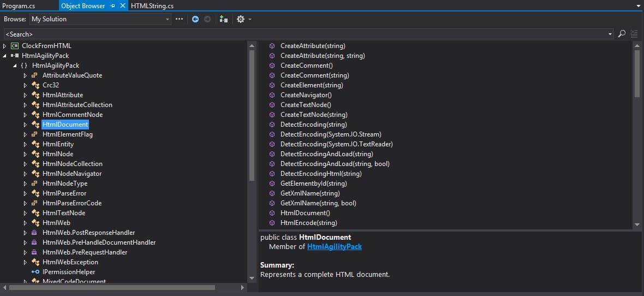Follow the HtmlAgilityPack link in description
The height and width of the screenshot is (296, 644).
[x=335, y=246]
